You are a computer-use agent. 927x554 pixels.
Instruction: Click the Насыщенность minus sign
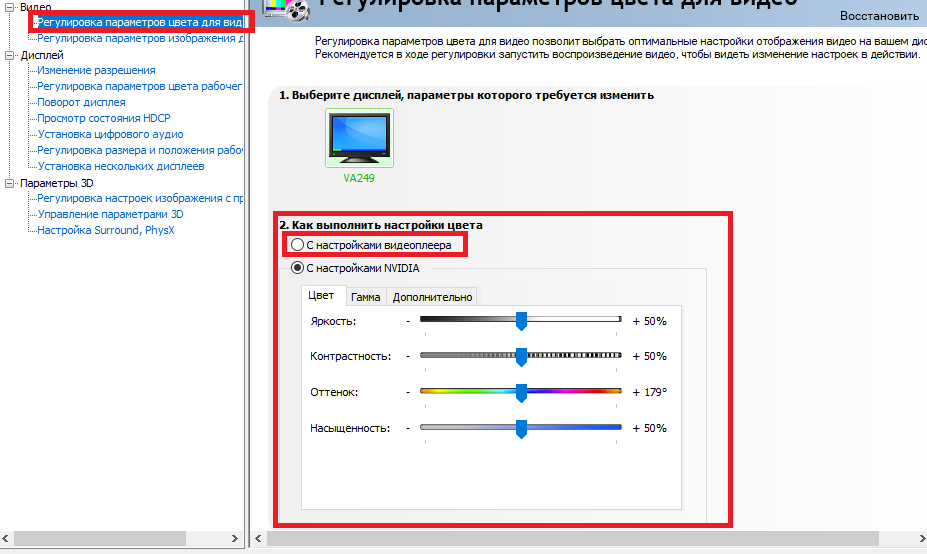[x=408, y=428]
